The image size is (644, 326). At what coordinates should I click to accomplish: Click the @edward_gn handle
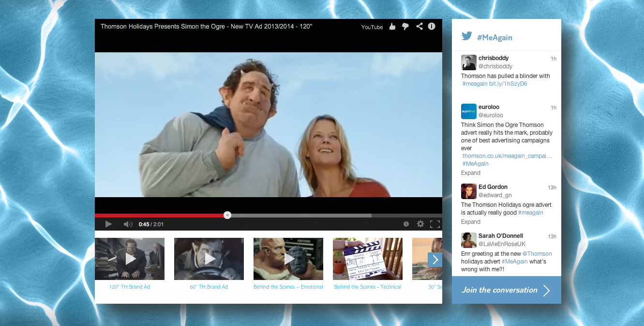tap(495, 195)
